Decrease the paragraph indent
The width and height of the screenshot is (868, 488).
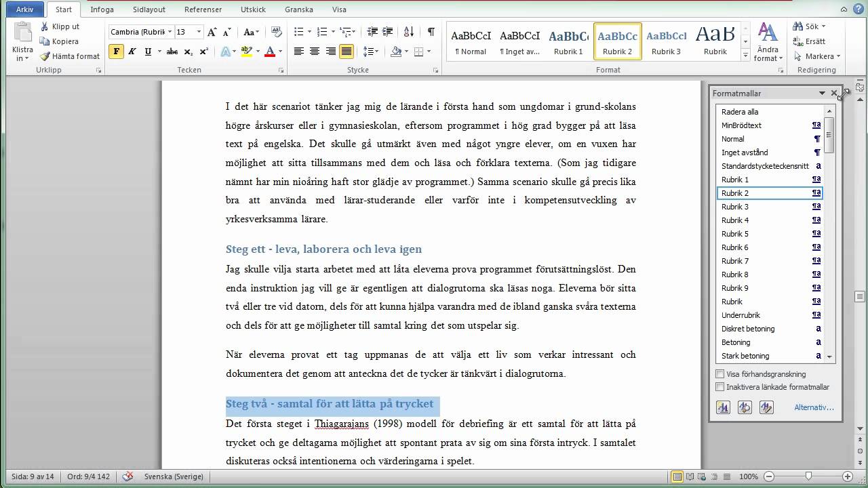(372, 32)
